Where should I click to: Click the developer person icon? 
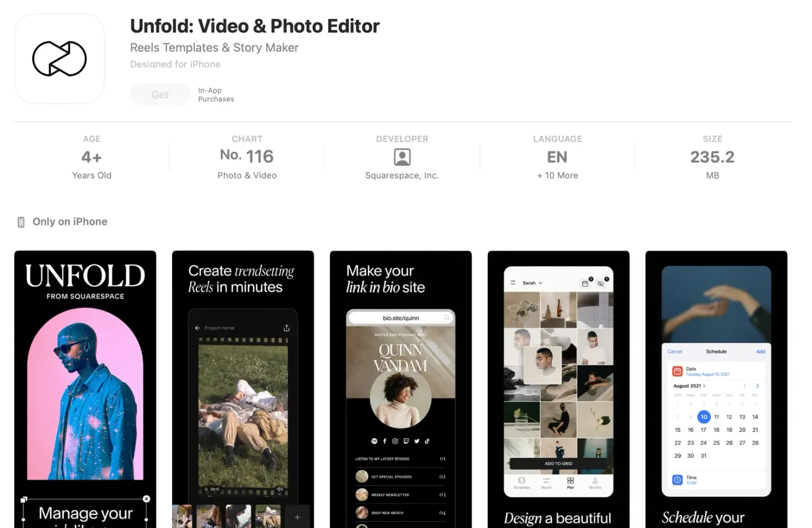pyautogui.click(x=402, y=157)
